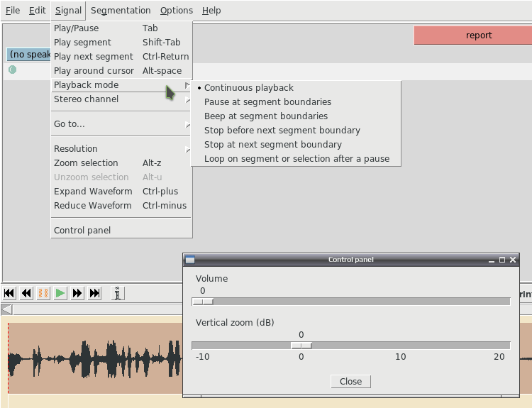Select Beep at segment boundaries mode

296,116
